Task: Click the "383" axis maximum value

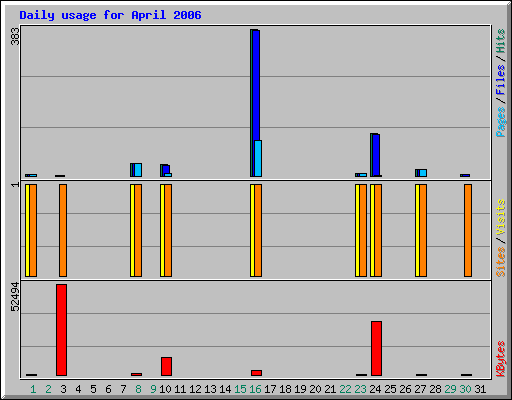Action: click(15, 36)
